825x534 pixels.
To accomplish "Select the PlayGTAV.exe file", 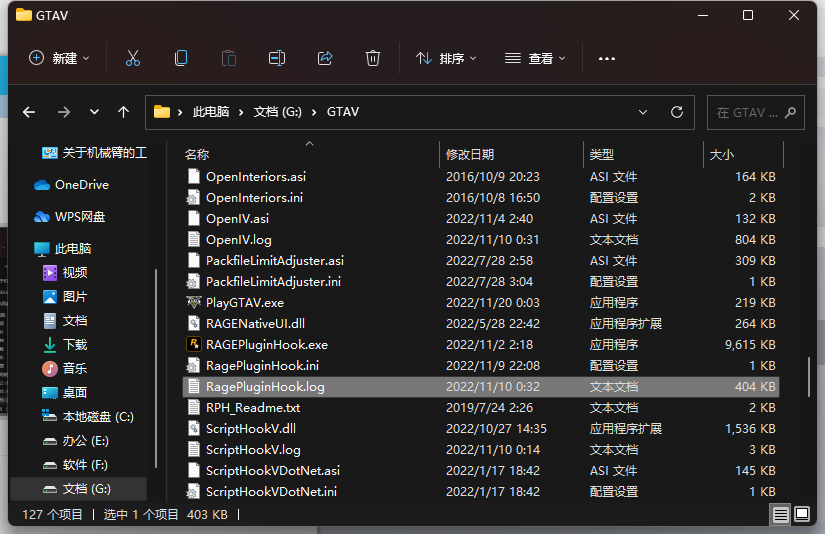I will [x=244, y=302].
